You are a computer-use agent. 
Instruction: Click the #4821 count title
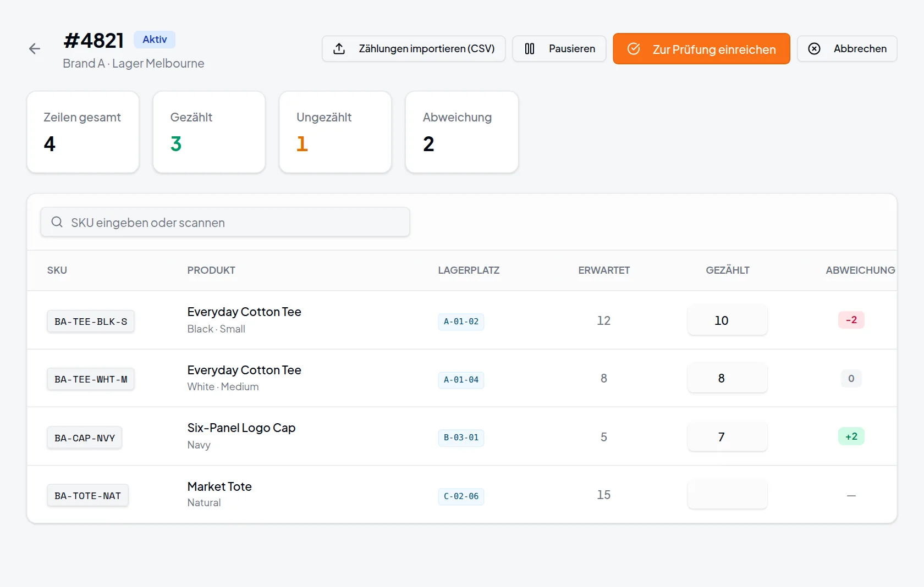94,41
